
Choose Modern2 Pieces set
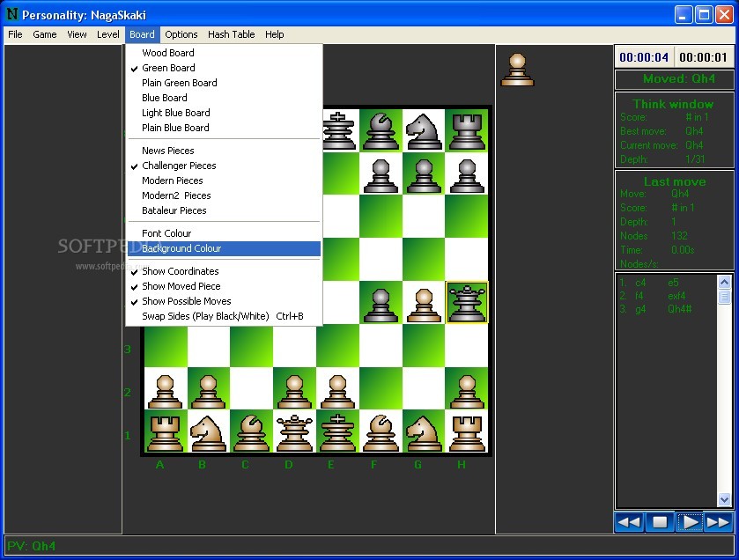pos(225,196)
